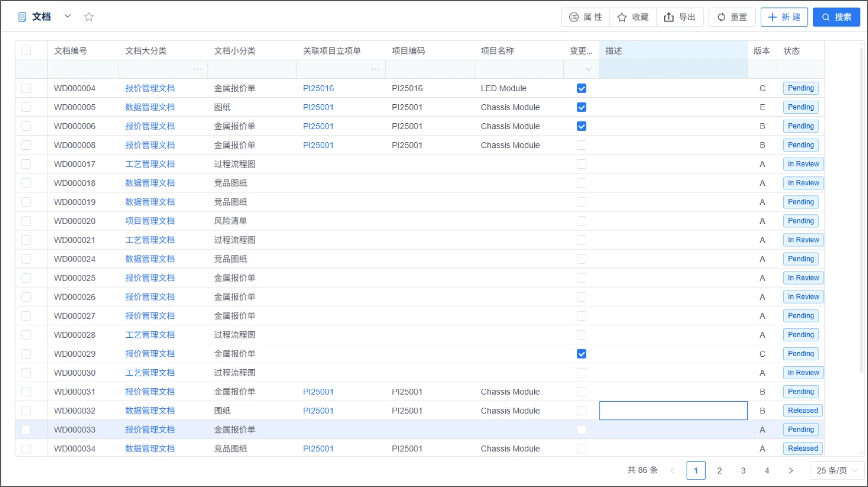Image resolution: width=868 pixels, height=487 pixels.
Task: Expand the 文档 view dropdown chevron
Action: (68, 17)
